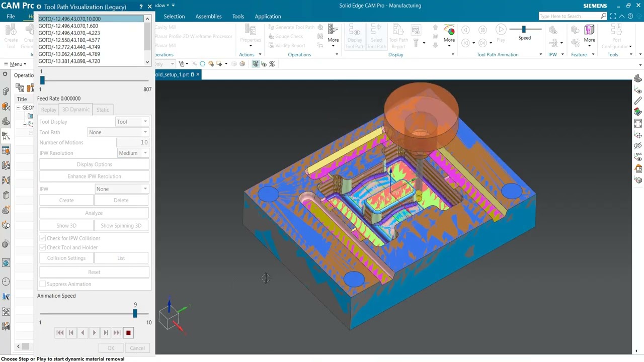
Task: Open the Menu dropdown
Action: 16,64
